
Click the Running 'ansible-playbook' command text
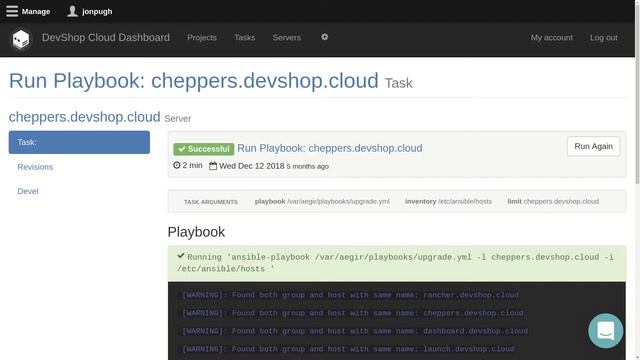pos(395,263)
